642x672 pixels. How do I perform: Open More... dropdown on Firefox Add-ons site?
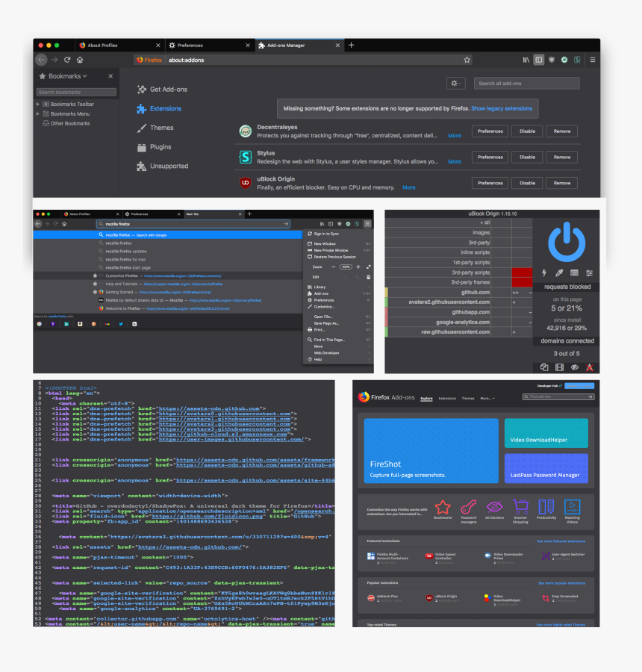point(487,398)
